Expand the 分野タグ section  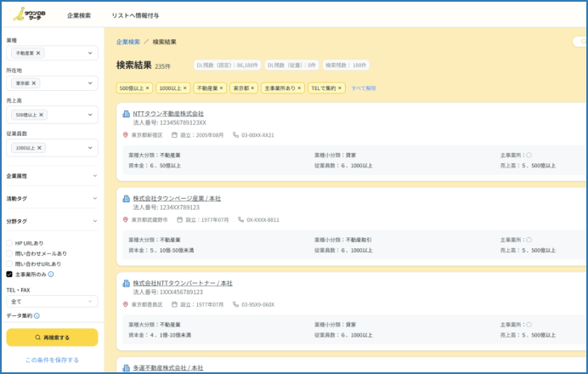pyautogui.click(x=52, y=221)
